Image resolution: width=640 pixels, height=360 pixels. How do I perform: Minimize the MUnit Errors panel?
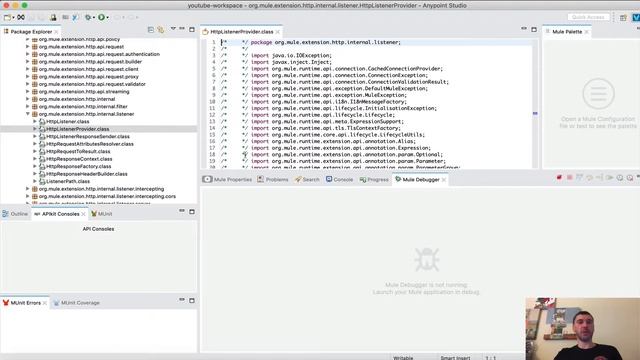coord(182,300)
